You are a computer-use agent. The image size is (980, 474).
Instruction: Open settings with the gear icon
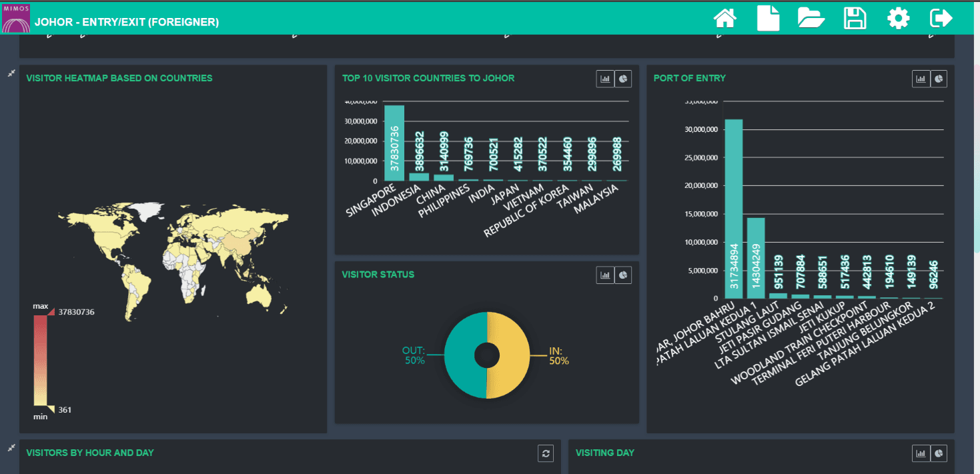click(898, 18)
